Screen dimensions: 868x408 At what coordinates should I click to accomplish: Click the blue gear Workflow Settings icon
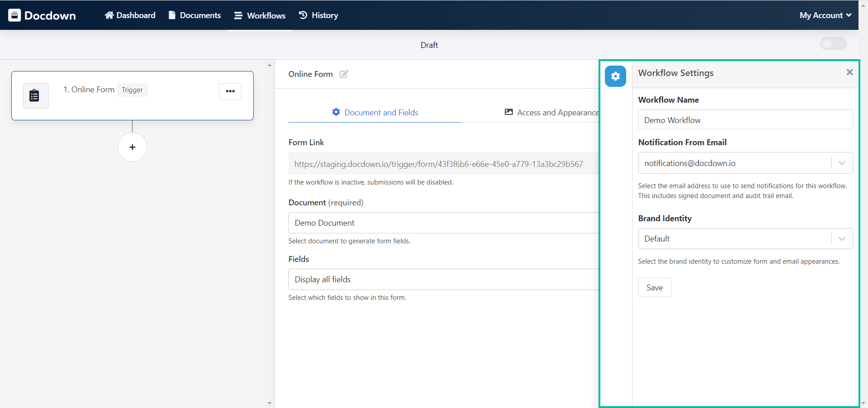pos(615,76)
